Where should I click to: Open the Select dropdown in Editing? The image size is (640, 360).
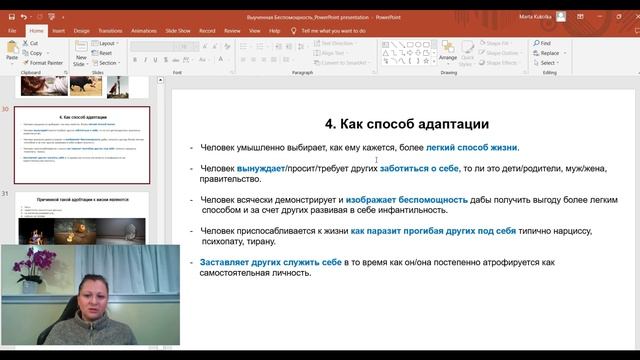coord(546,63)
